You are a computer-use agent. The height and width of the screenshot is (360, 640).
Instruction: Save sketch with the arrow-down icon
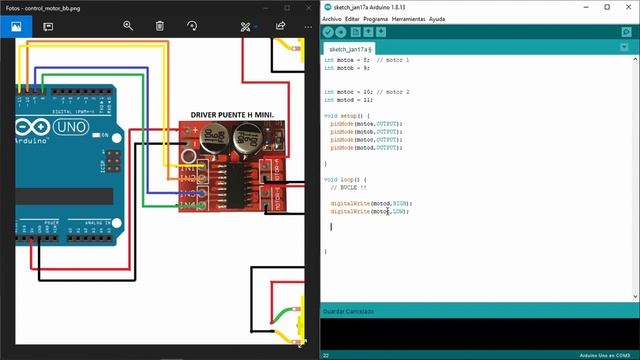(381, 32)
